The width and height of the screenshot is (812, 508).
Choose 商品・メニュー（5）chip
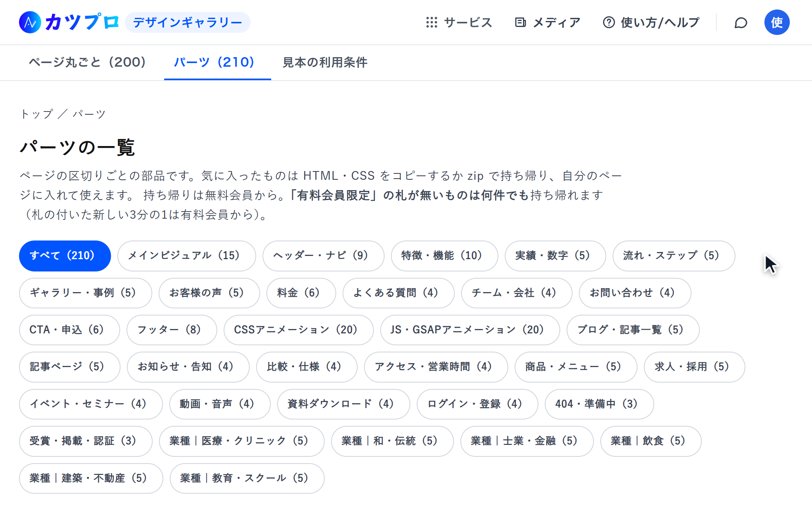point(576,367)
